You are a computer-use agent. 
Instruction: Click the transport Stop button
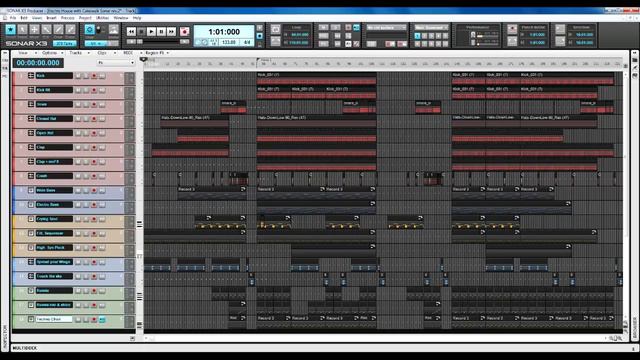141,31
